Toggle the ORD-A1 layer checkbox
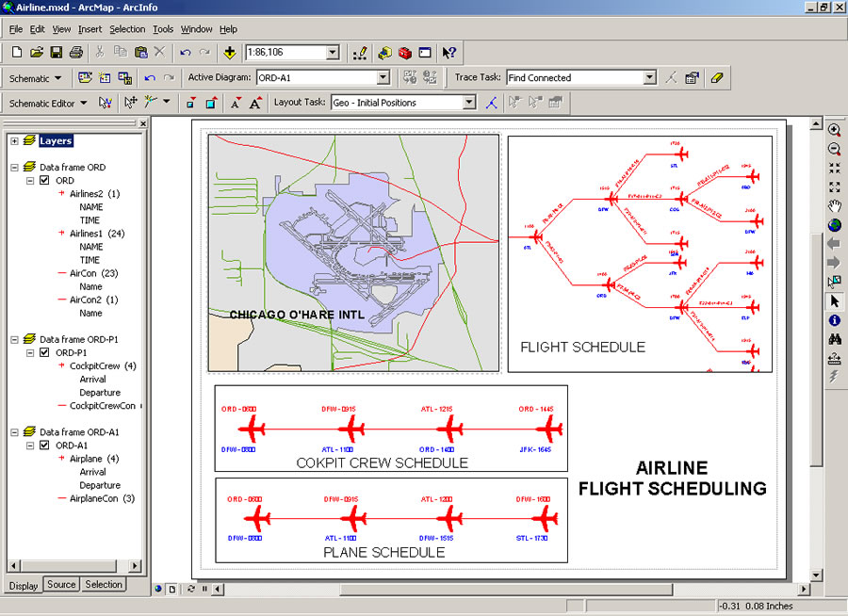The image size is (848, 616). click(44, 446)
